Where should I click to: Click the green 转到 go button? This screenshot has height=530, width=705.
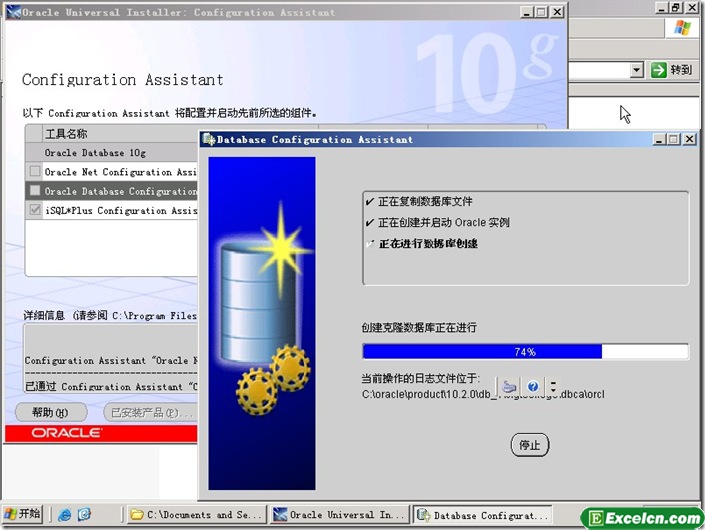click(x=672, y=70)
